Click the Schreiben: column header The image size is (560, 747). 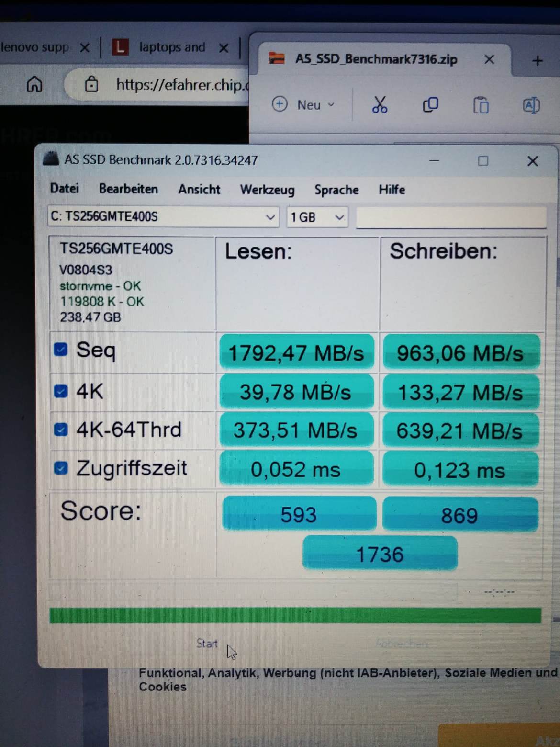coord(444,251)
